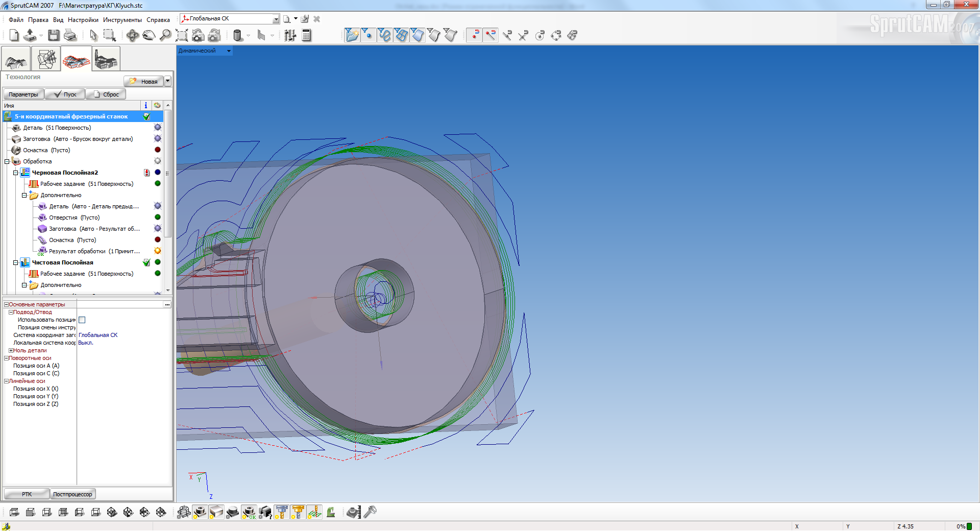Click the Постпроцессор button
The height and width of the screenshot is (531, 980).
(x=73, y=494)
